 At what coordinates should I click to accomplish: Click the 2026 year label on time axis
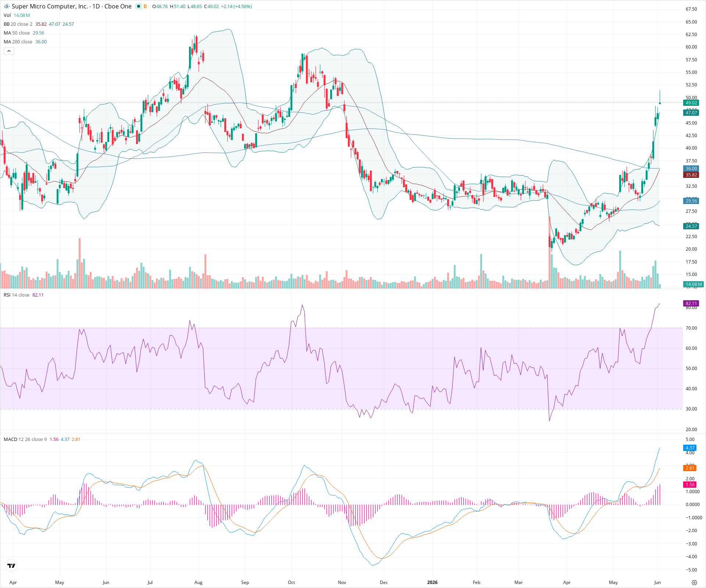tap(432, 582)
